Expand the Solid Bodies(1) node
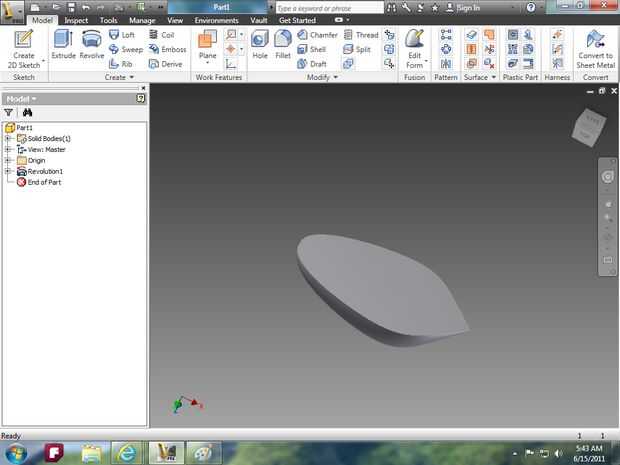This screenshot has width=620, height=465. pos(8,138)
